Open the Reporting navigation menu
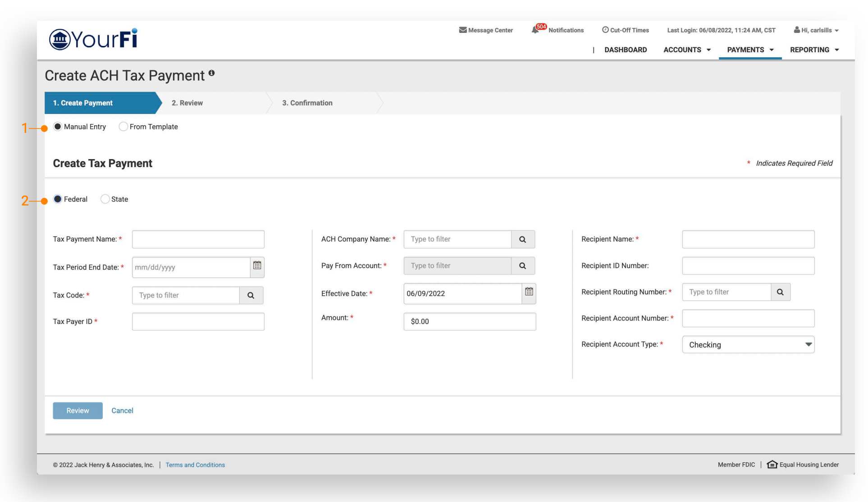 click(814, 50)
